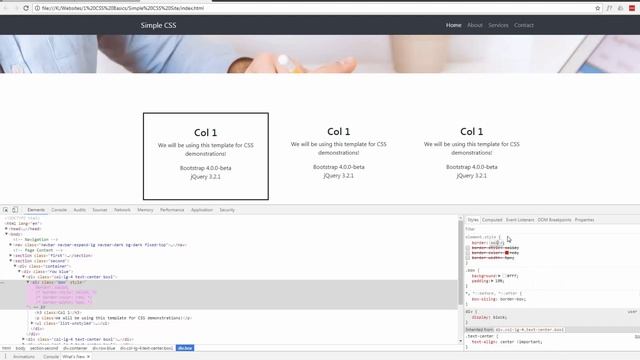This screenshot has width=640, height=360.
Task: Expand the head element in DOM tree
Action: tap(7, 229)
